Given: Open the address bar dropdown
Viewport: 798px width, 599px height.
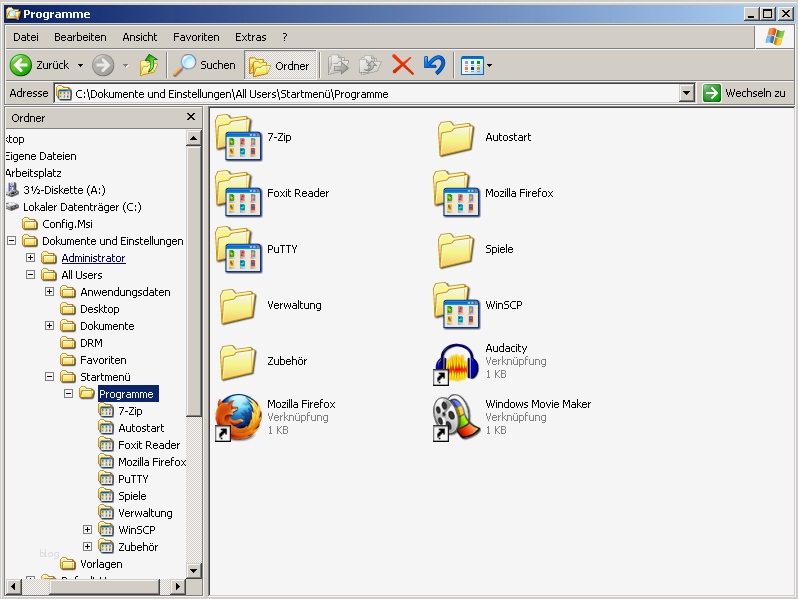Looking at the screenshot, I should point(687,93).
